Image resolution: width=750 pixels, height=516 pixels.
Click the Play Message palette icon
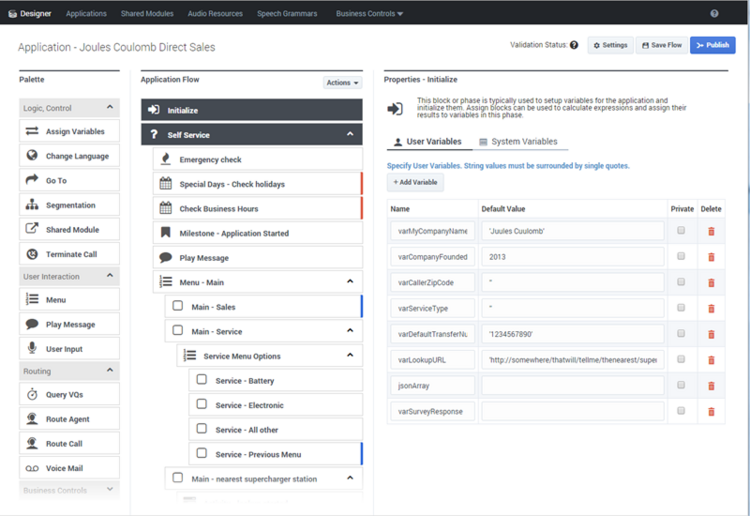[x=32, y=324]
